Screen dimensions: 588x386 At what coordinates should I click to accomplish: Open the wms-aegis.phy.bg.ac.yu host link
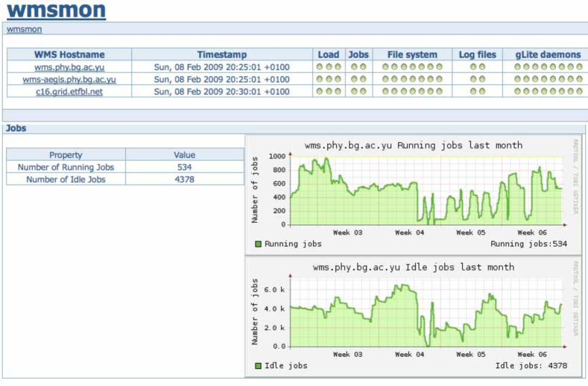pyautogui.click(x=69, y=79)
